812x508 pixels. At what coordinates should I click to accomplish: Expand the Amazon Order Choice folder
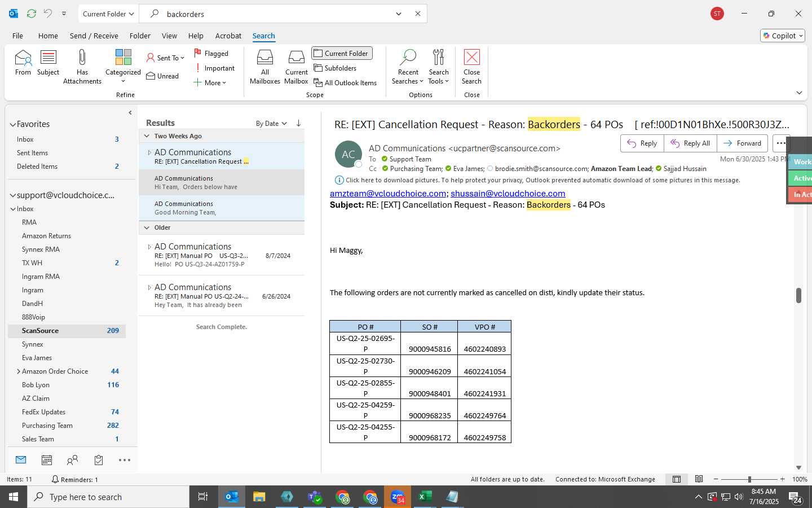coord(19,371)
